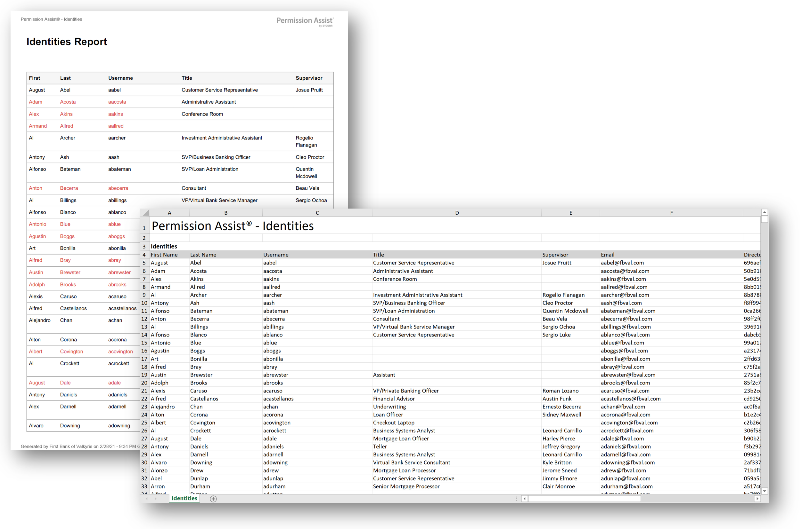This screenshot has width=802, height=529.
Task: Click the Supervisor column heading in spreadsheet
Action: (x=556, y=255)
